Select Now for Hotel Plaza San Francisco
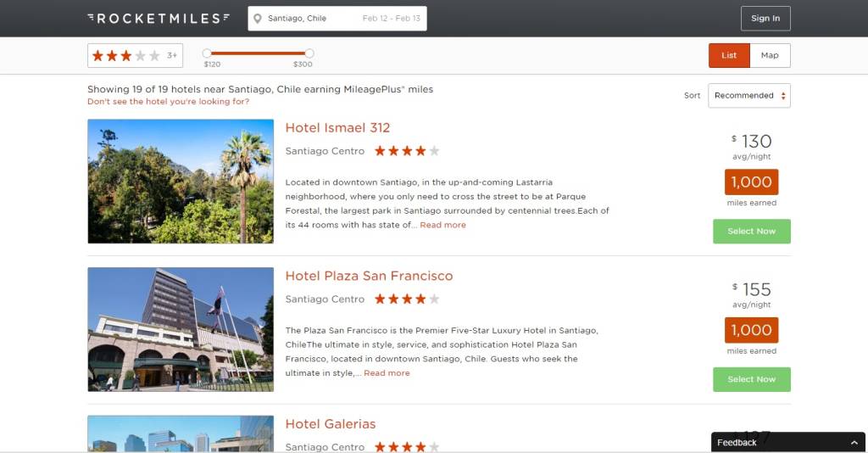The height and width of the screenshot is (453, 868). tap(752, 379)
